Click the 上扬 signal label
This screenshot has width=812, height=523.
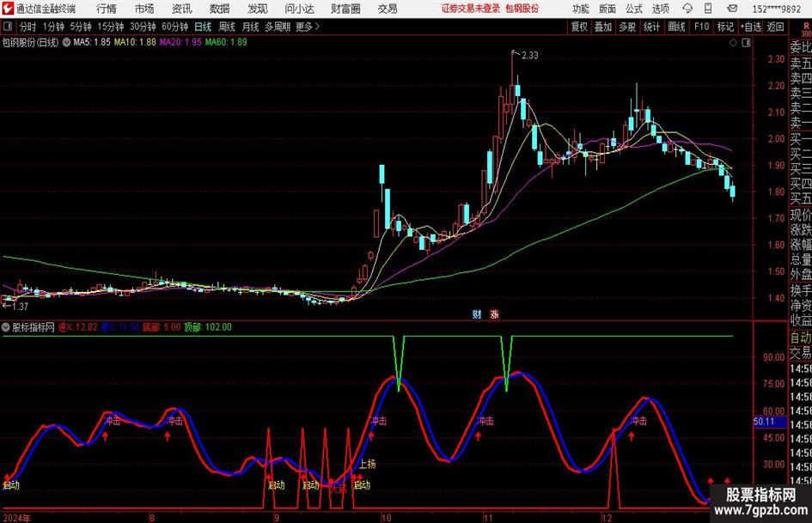tap(367, 464)
